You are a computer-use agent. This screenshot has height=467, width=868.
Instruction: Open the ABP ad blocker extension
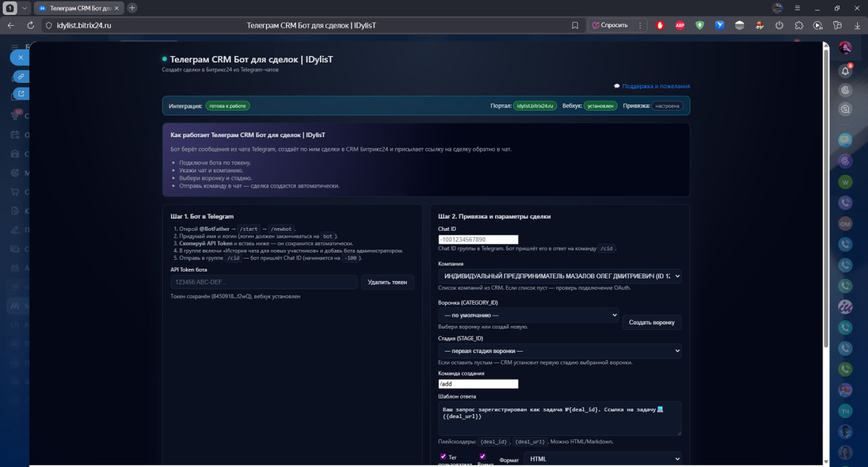coord(679,25)
